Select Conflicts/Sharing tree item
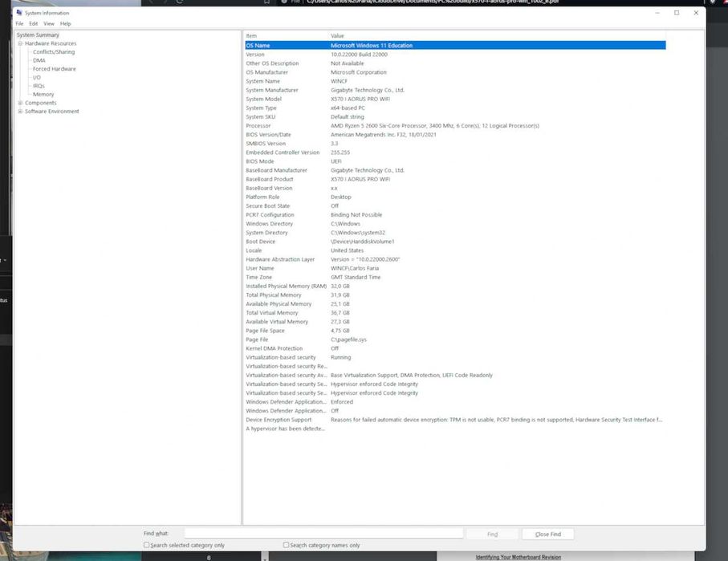Screen dimensions: 728x561 pos(54,52)
